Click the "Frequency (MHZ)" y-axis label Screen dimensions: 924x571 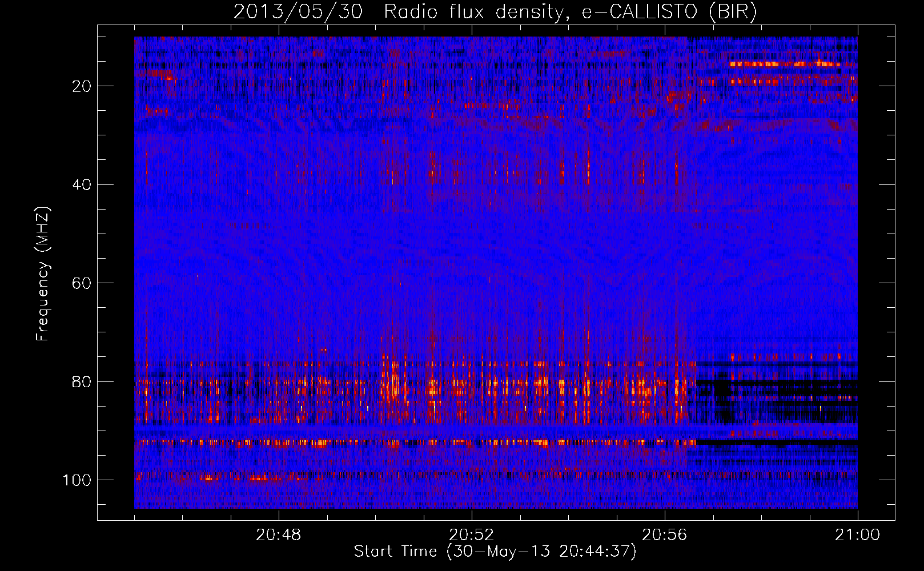(x=43, y=274)
